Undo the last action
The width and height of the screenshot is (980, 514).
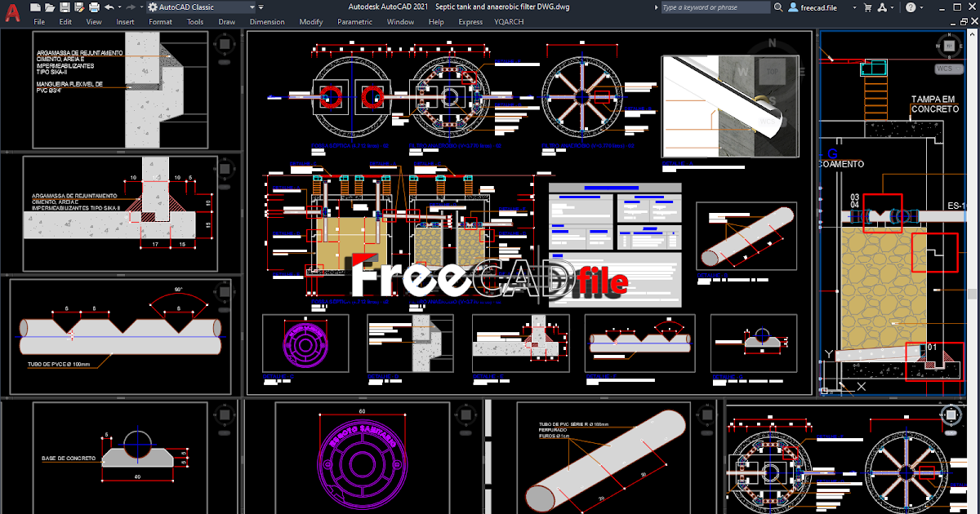coord(109,7)
